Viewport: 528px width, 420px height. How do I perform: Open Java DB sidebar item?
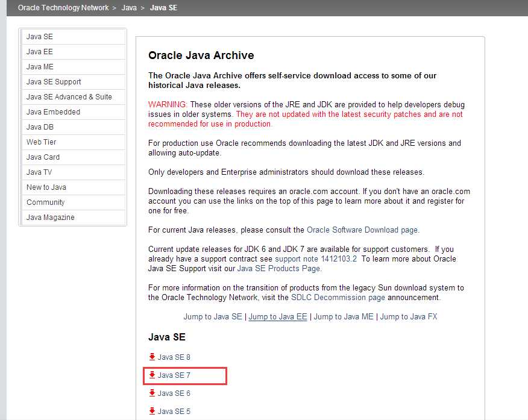[74, 127]
